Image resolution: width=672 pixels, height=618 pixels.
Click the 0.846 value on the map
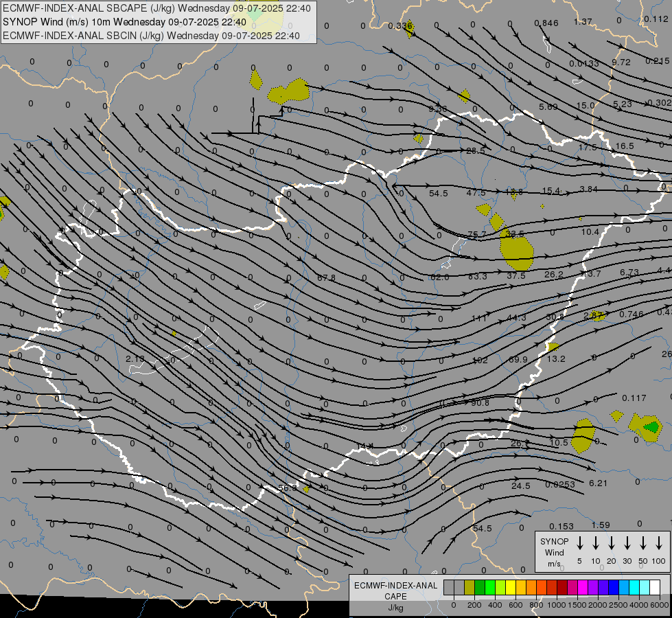pos(546,23)
